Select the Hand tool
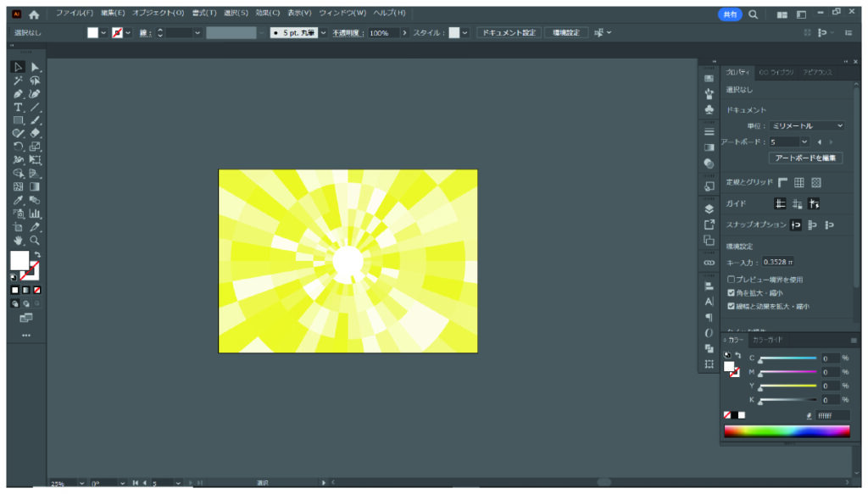The width and height of the screenshot is (868, 494). pos(18,241)
